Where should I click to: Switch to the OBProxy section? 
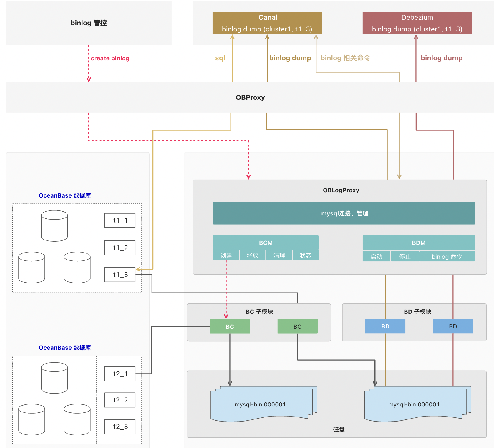(250, 97)
